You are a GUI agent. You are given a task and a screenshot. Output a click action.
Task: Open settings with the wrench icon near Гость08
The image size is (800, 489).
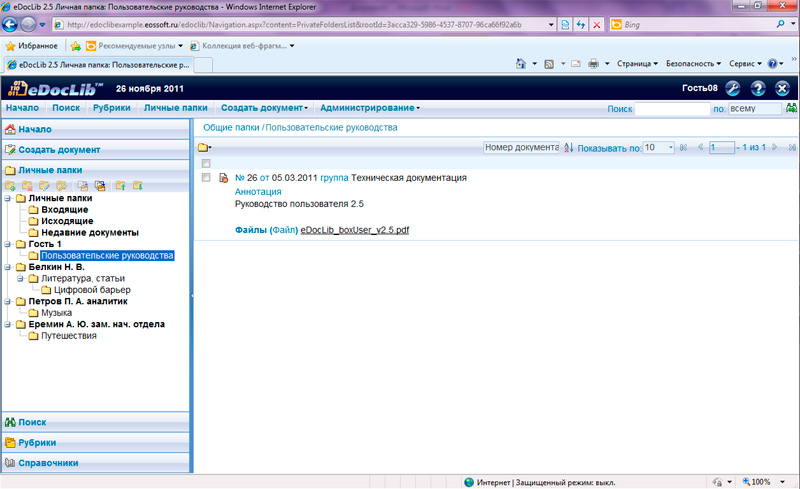tap(733, 88)
